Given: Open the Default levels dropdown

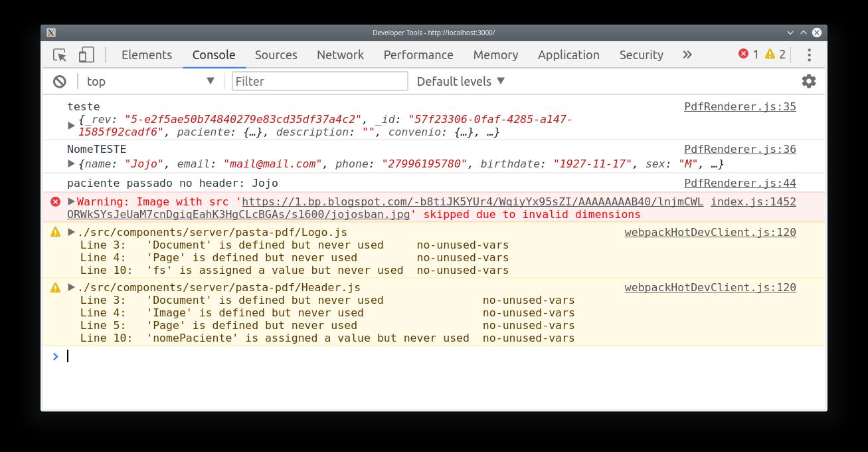Looking at the screenshot, I should (461, 81).
